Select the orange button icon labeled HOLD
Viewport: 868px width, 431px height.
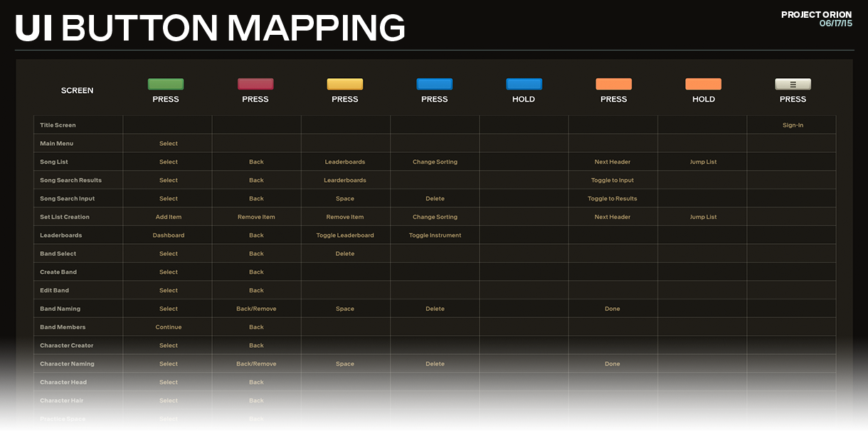point(703,84)
